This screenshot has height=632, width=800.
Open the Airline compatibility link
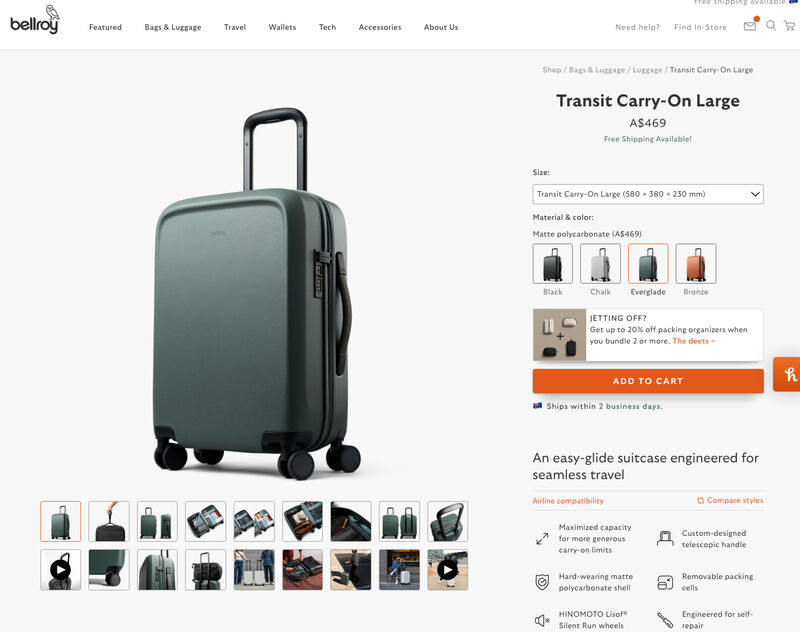pos(568,501)
